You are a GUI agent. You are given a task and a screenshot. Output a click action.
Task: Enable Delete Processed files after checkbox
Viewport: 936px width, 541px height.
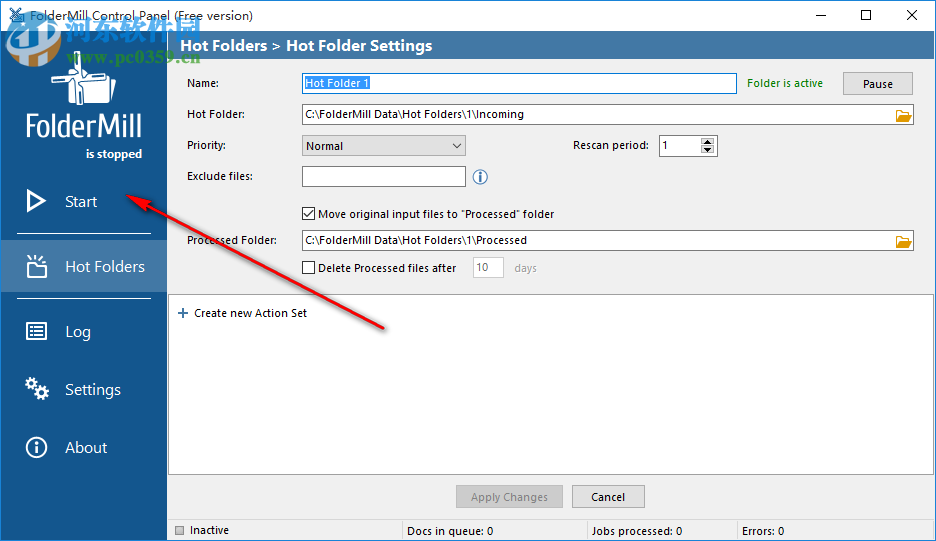click(x=308, y=268)
